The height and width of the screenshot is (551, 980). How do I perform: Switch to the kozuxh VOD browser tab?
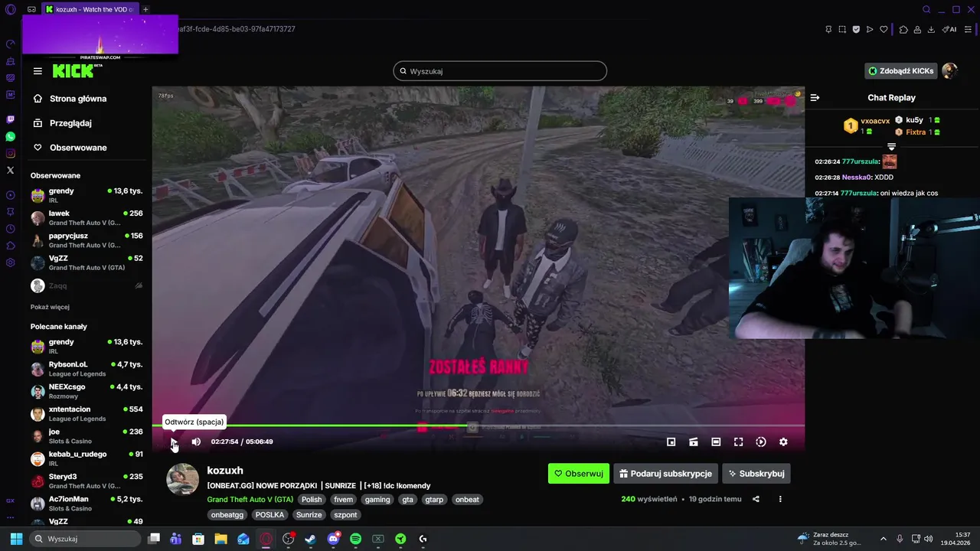[90, 9]
